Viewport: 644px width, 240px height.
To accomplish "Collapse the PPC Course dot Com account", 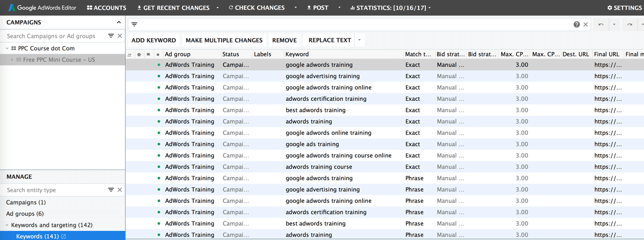I will (7, 48).
